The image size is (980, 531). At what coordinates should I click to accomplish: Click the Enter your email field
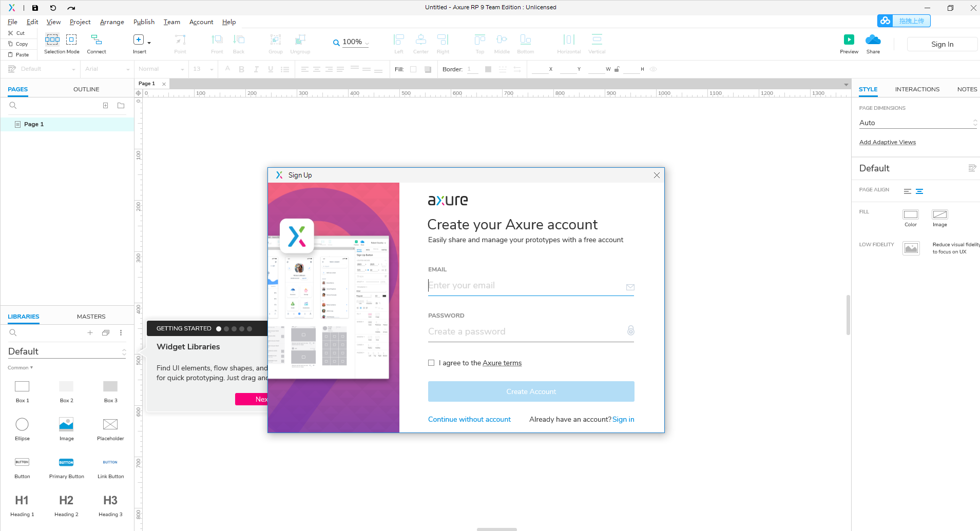(531, 285)
